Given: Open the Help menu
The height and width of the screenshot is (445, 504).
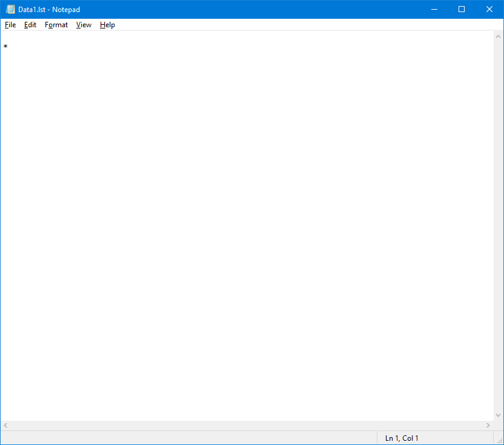Looking at the screenshot, I should 107,25.
